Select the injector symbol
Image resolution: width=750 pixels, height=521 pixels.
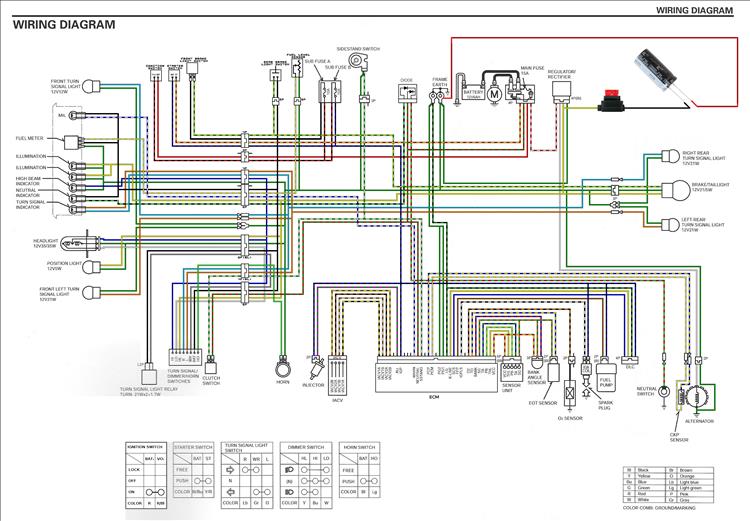point(317,369)
